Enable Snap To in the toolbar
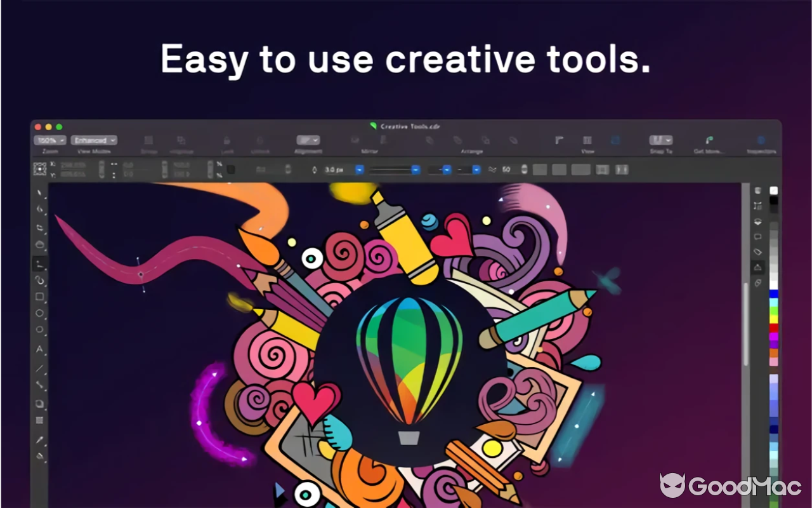The width and height of the screenshot is (812, 508). tap(660, 140)
